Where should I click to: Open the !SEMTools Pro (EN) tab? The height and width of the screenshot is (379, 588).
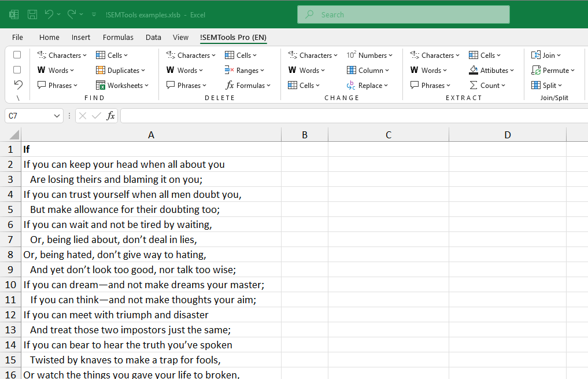(x=233, y=37)
